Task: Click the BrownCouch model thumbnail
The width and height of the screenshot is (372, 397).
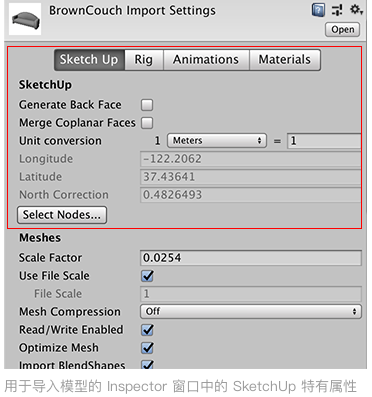Action: (25, 19)
